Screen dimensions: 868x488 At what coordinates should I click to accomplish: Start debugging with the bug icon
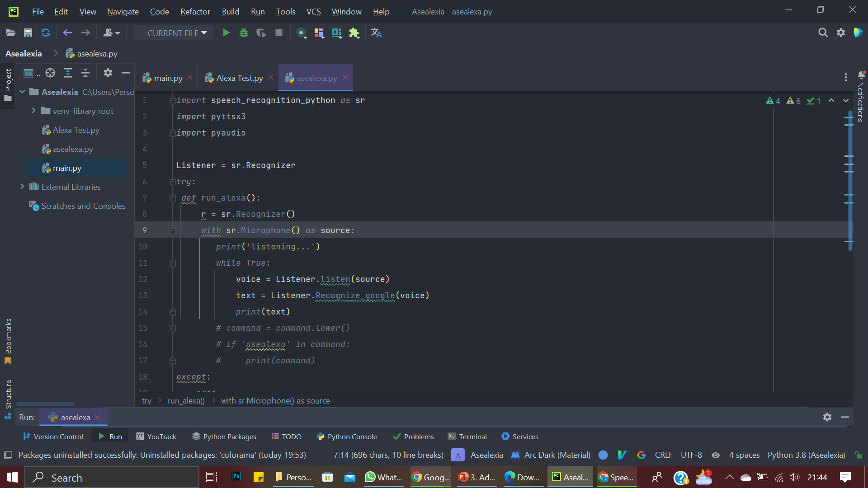(x=244, y=33)
